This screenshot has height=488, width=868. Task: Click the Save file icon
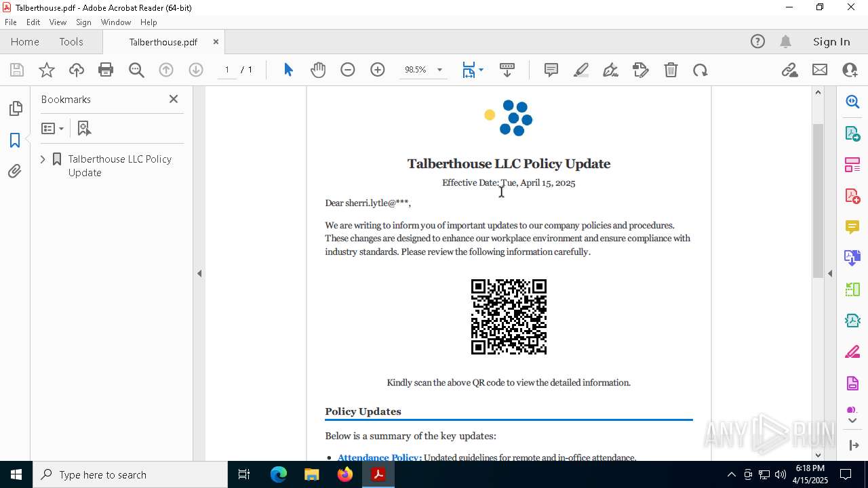point(17,70)
